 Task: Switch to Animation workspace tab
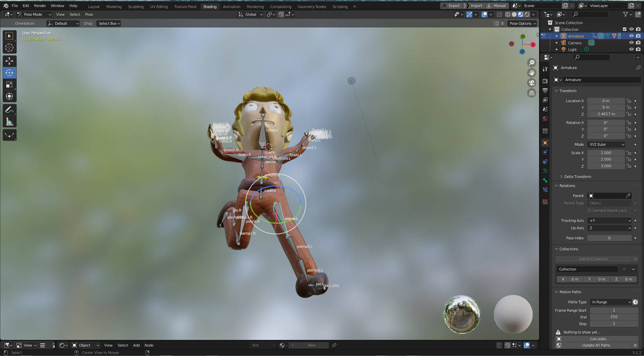pyautogui.click(x=231, y=6)
